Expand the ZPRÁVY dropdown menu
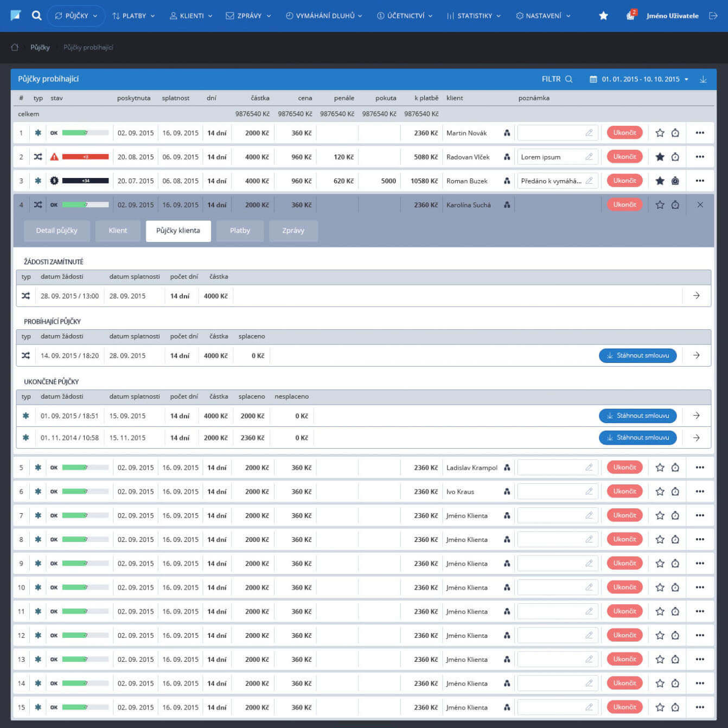The height and width of the screenshot is (728, 728). coord(248,16)
